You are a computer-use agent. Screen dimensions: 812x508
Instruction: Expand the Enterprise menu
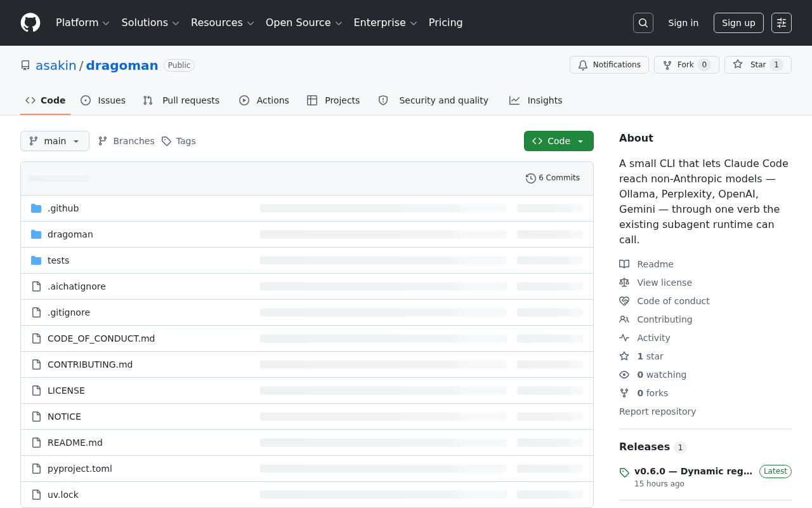tap(385, 23)
